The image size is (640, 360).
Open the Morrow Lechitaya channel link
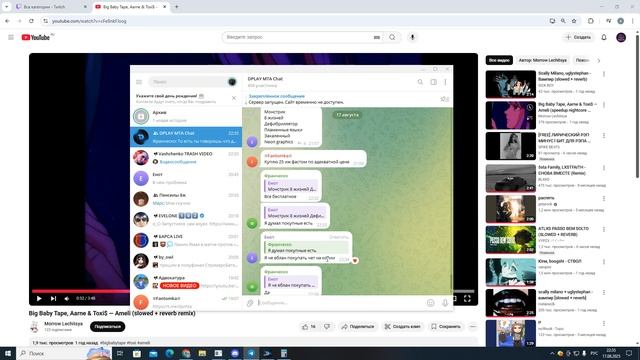tap(63, 324)
